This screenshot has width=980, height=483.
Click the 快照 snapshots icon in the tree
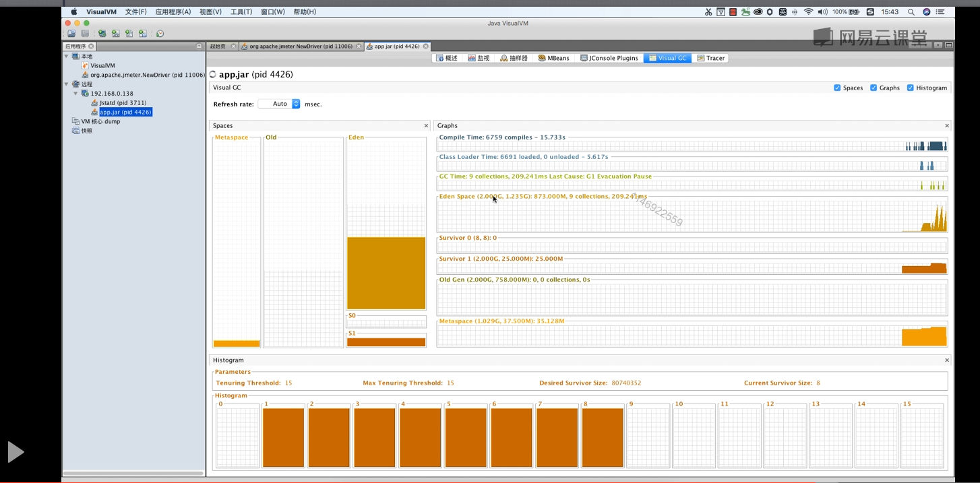click(x=75, y=131)
